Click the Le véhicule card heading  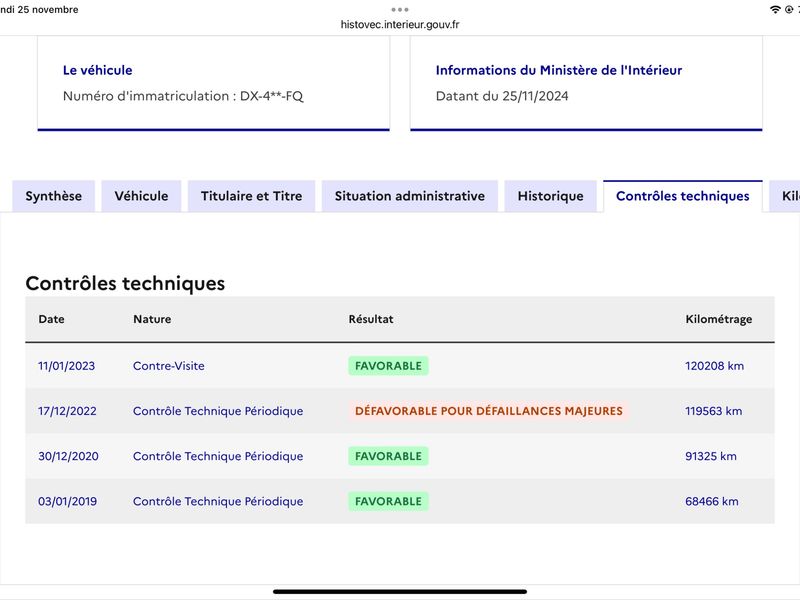pyautogui.click(x=97, y=70)
